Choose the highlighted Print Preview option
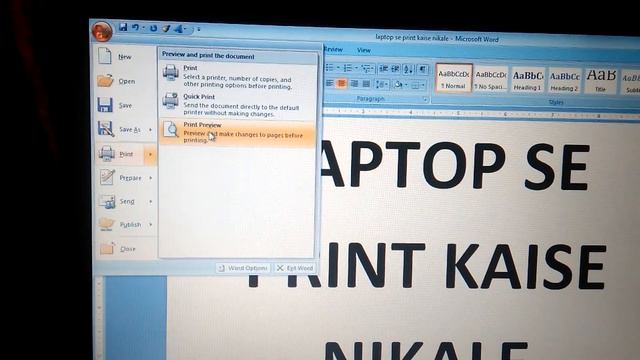 238,133
